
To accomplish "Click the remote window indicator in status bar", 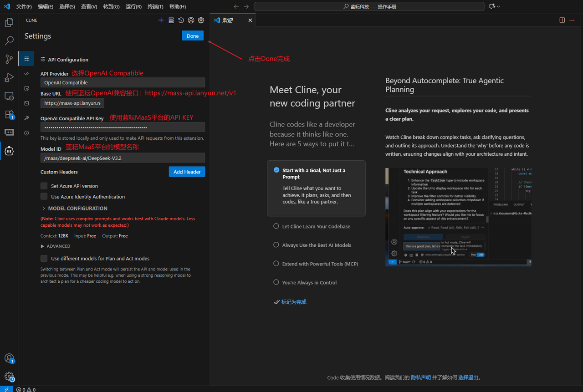I will [x=6, y=389].
